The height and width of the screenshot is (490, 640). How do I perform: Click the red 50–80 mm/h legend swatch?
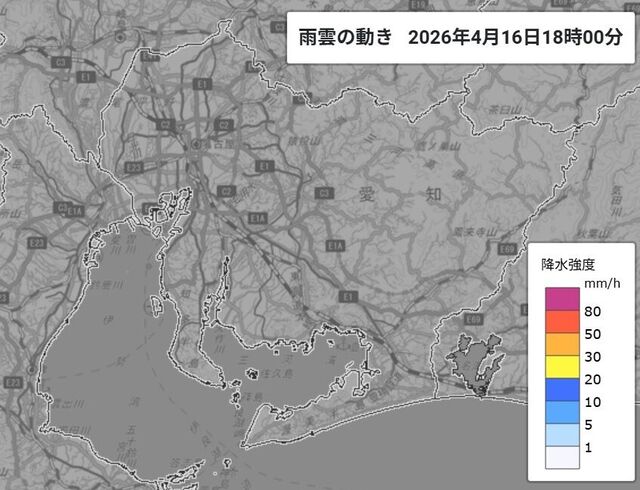click(562, 322)
